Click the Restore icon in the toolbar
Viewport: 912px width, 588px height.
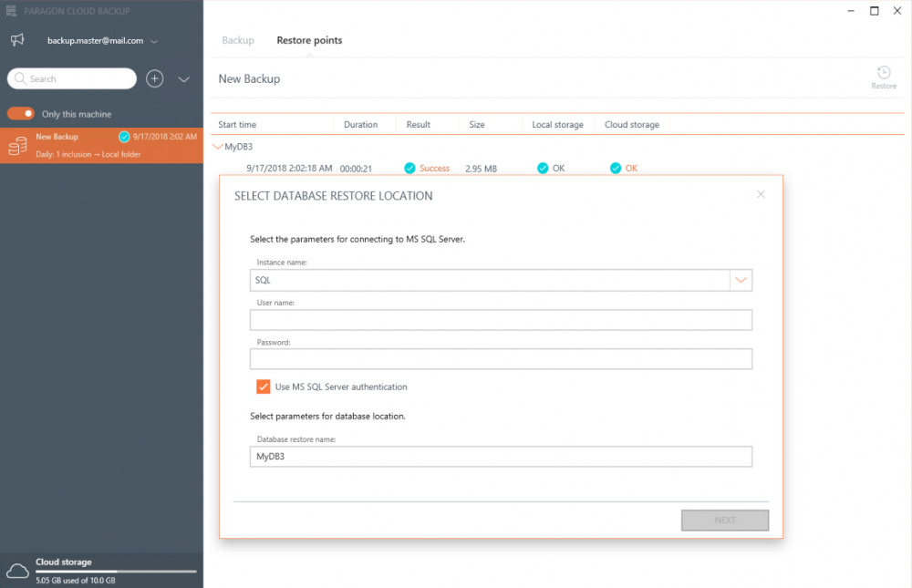coord(883,72)
